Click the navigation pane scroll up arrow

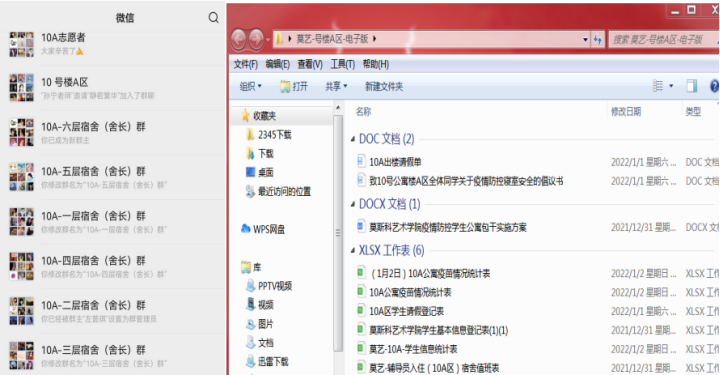[x=338, y=108]
